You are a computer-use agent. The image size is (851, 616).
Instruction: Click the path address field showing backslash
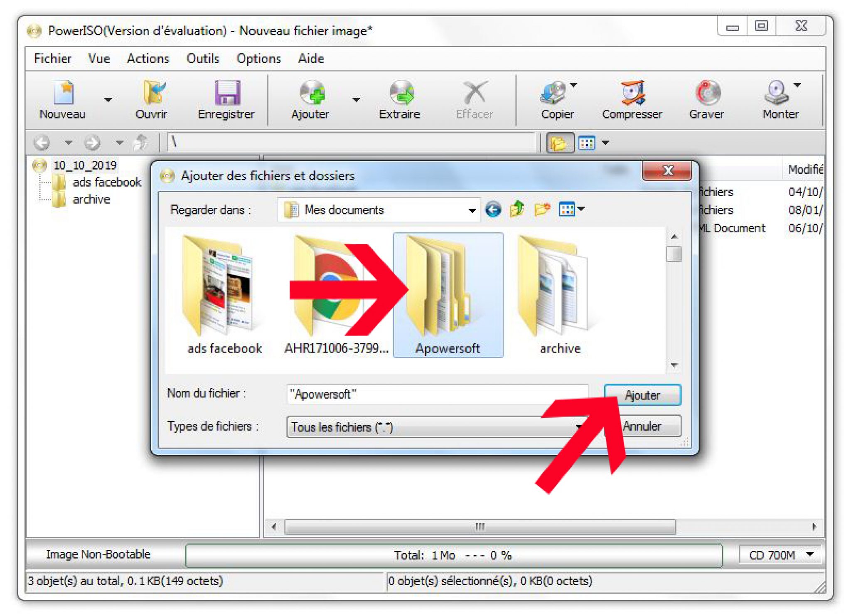click(x=351, y=143)
